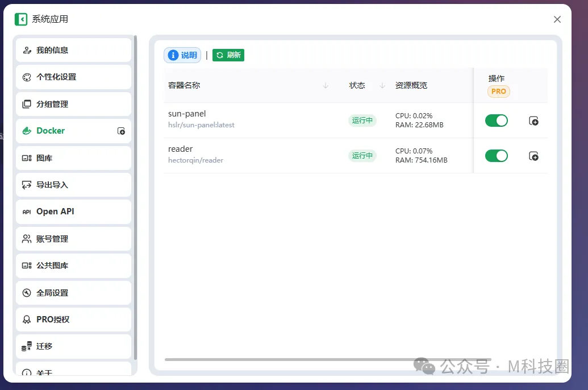Click the 迁移 migration database icon
This screenshot has height=390, width=588.
[x=26, y=346]
